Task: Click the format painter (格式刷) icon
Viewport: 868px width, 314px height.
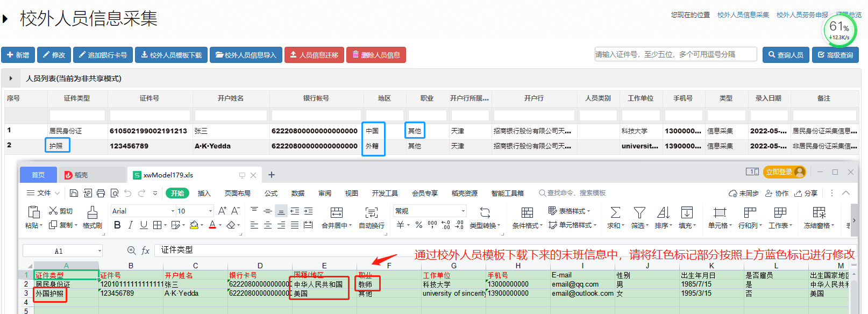Action: [92, 213]
